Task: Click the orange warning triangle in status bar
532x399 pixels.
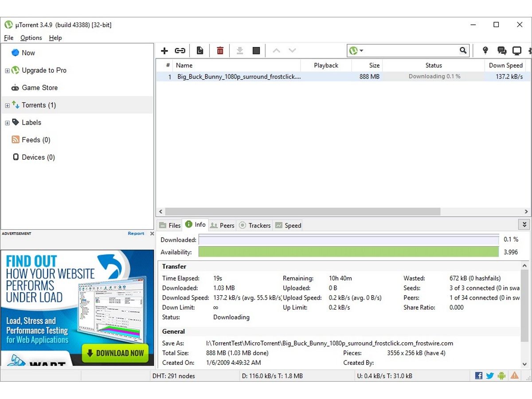Action: coord(514,376)
